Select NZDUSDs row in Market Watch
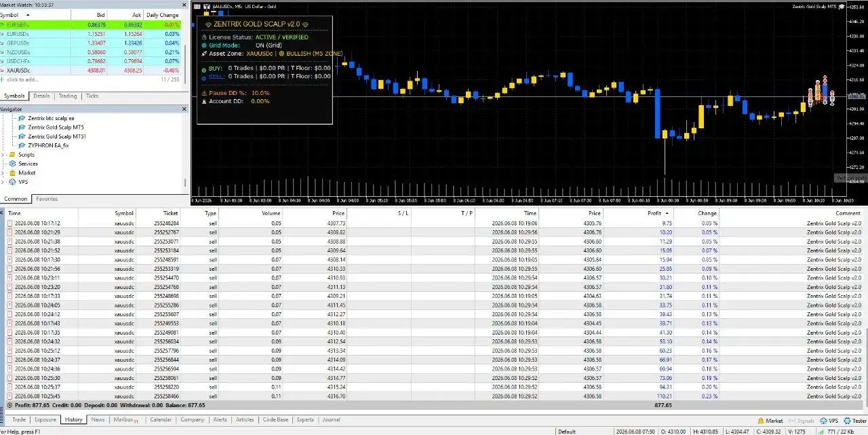Screen dimensions: 868x435 point(90,52)
